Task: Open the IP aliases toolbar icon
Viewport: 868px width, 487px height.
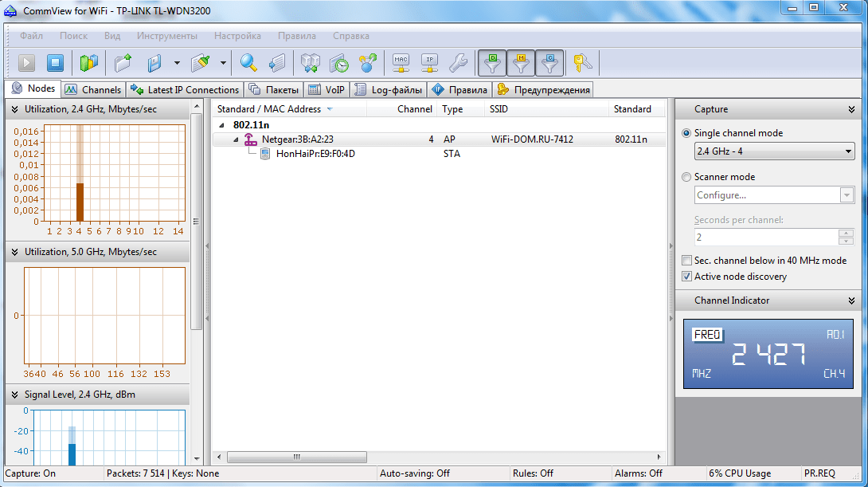Action: (x=429, y=62)
